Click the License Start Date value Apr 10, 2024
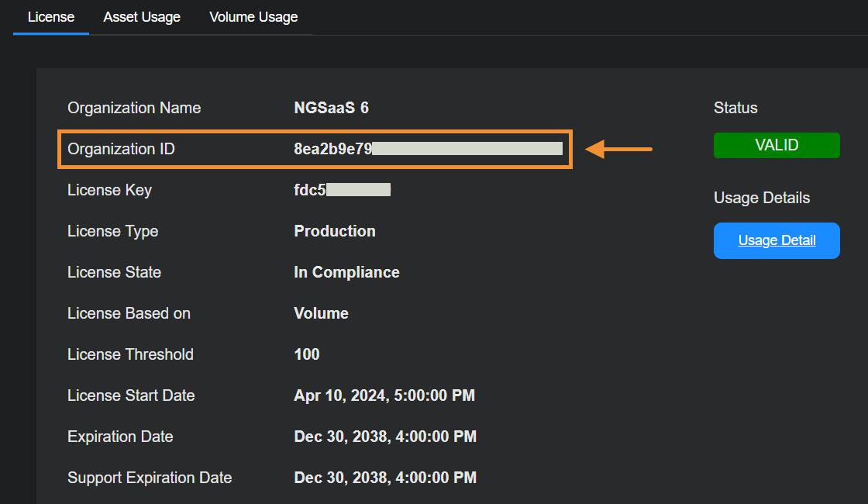Viewport: 868px width, 504px height. pyautogui.click(x=384, y=395)
